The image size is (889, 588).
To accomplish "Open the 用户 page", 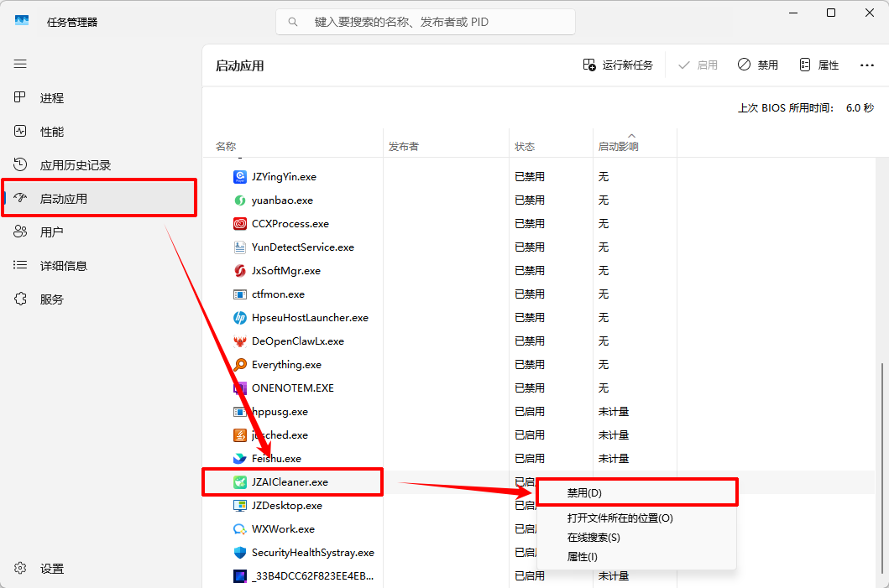I will coord(100,232).
